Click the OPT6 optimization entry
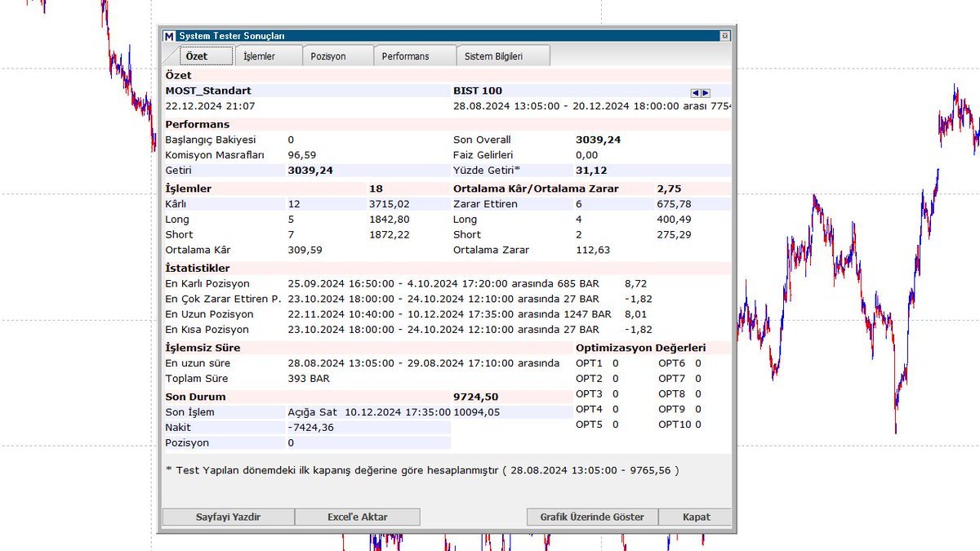The height and width of the screenshot is (551, 980). coord(680,364)
